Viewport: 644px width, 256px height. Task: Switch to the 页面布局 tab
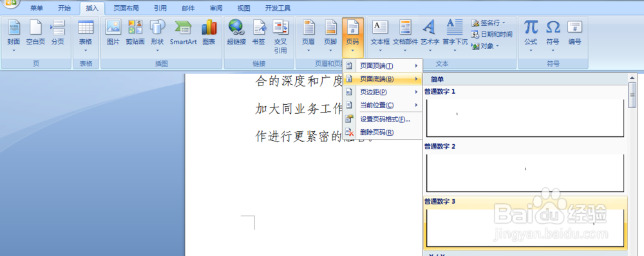(x=126, y=8)
